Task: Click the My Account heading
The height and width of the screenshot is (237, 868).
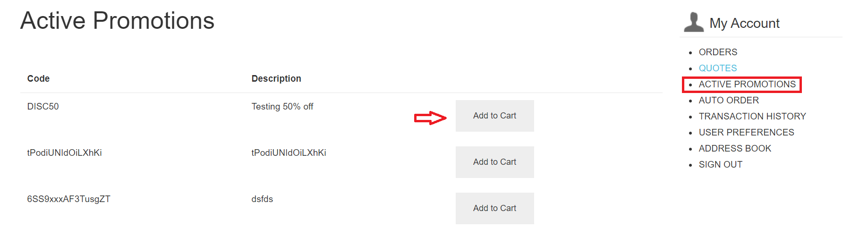Action: (x=744, y=23)
